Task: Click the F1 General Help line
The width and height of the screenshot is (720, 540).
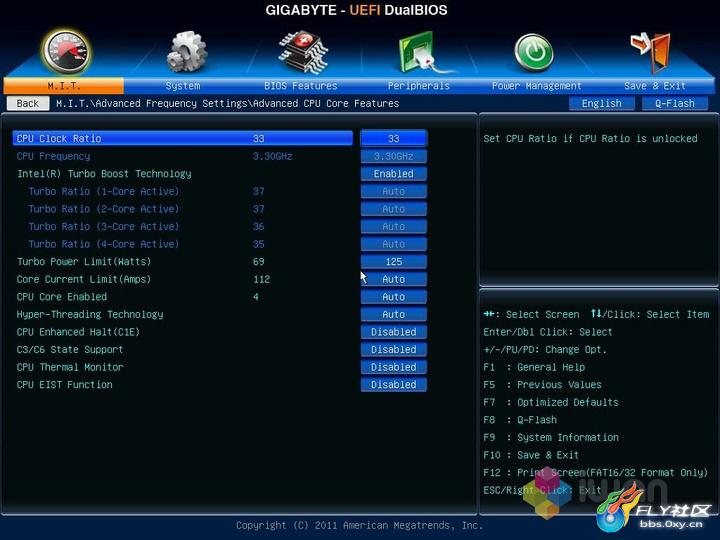Action: click(534, 367)
